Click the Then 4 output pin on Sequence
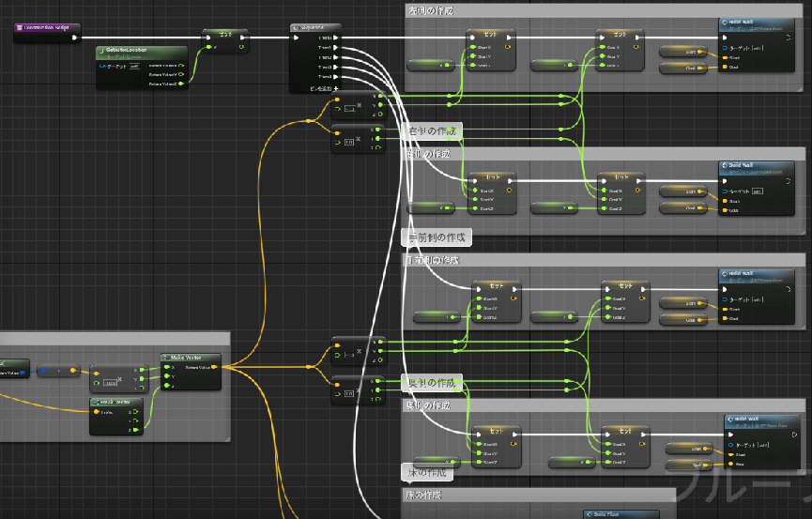Image resolution: width=812 pixels, height=519 pixels. click(336, 77)
